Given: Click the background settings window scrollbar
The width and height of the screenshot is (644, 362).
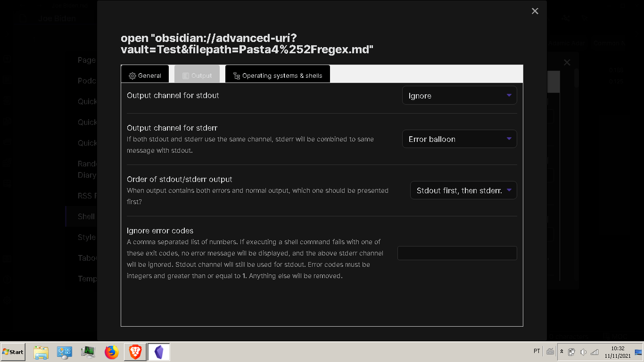Looking at the screenshot, I should pyautogui.click(x=576, y=79).
